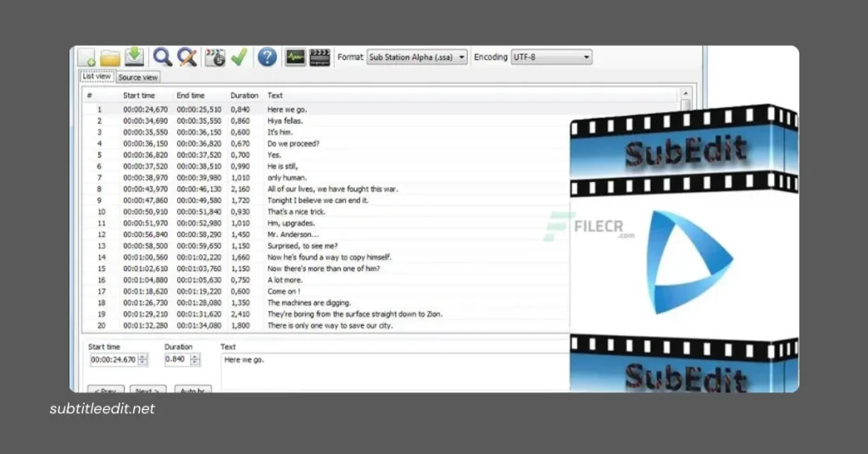Toggle the video player clapperboard icon
The width and height of the screenshot is (868, 454).
[x=320, y=57]
